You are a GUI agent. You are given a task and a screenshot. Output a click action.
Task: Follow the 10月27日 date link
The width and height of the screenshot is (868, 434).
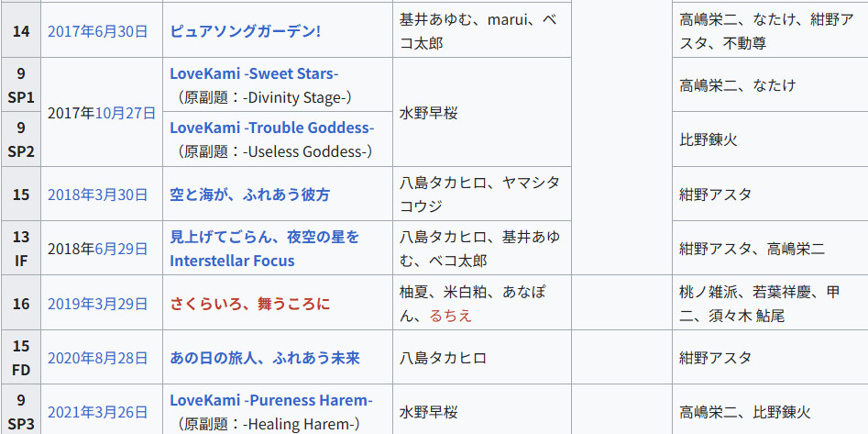(x=125, y=113)
